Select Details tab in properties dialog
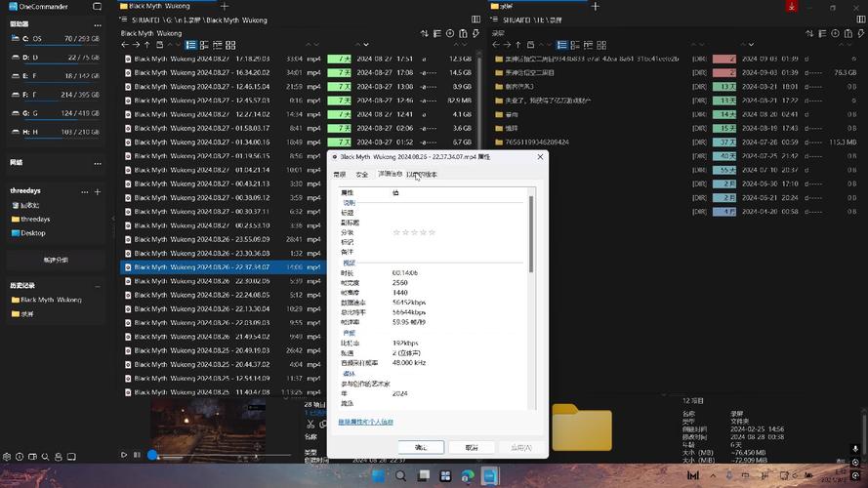Image resolution: width=868 pixels, height=488 pixels. pyautogui.click(x=390, y=174)
